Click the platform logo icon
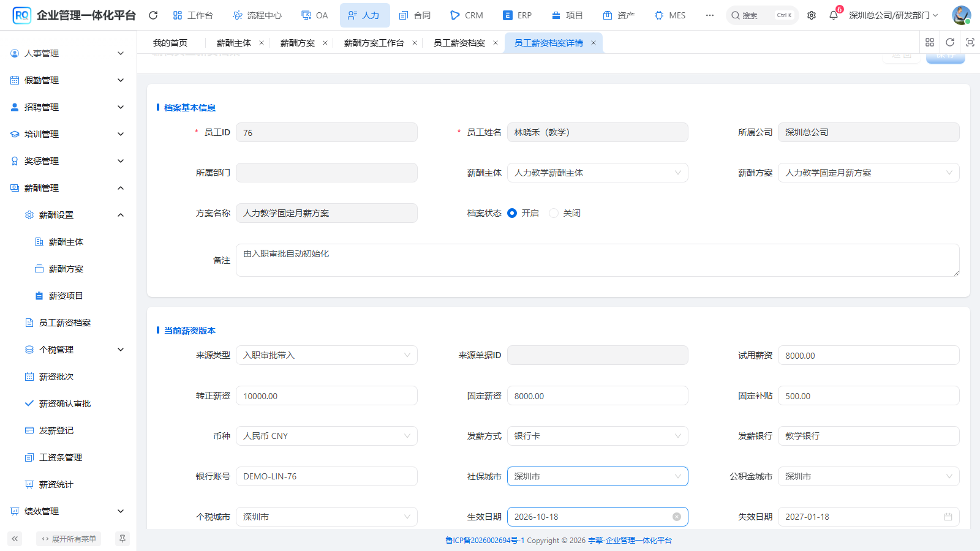The image size is (980, 551). tap(21, 15)
